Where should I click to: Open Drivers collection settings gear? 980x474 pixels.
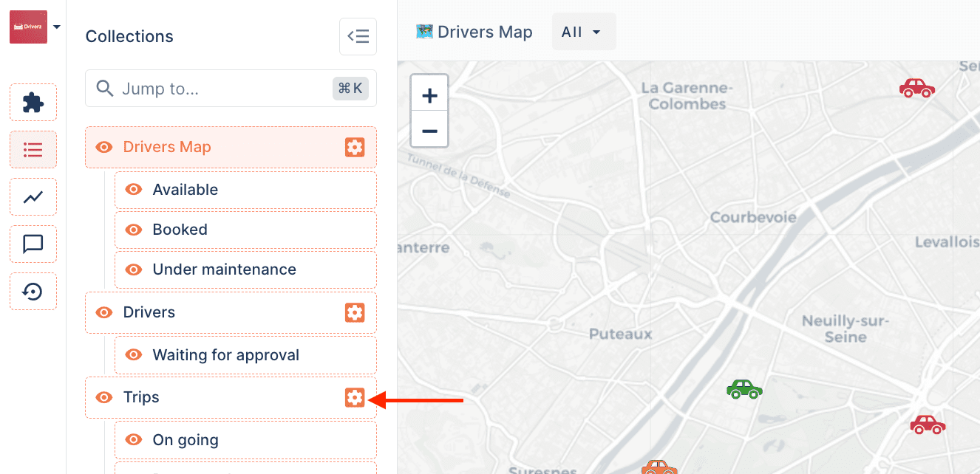coord(355,313)
